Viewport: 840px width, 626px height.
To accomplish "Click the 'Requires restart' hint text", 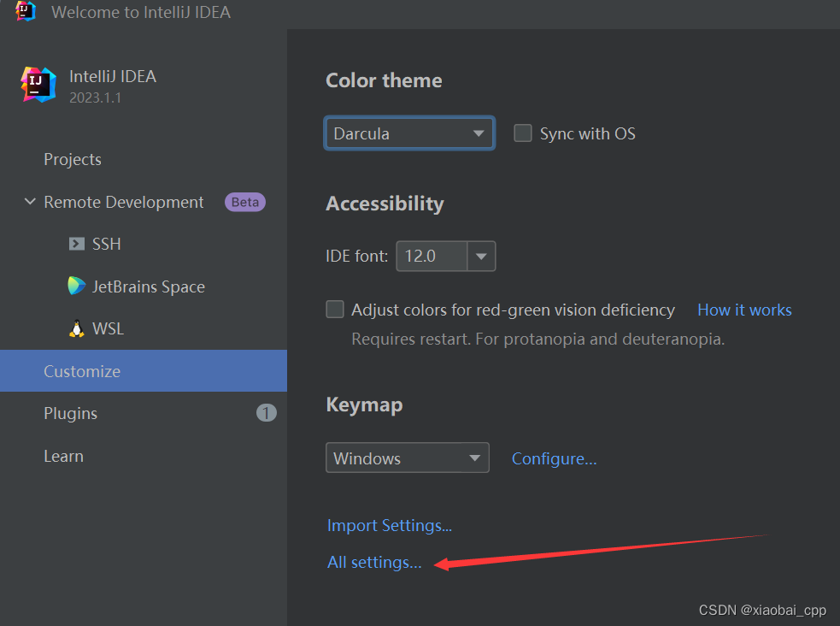I will 537,340.
